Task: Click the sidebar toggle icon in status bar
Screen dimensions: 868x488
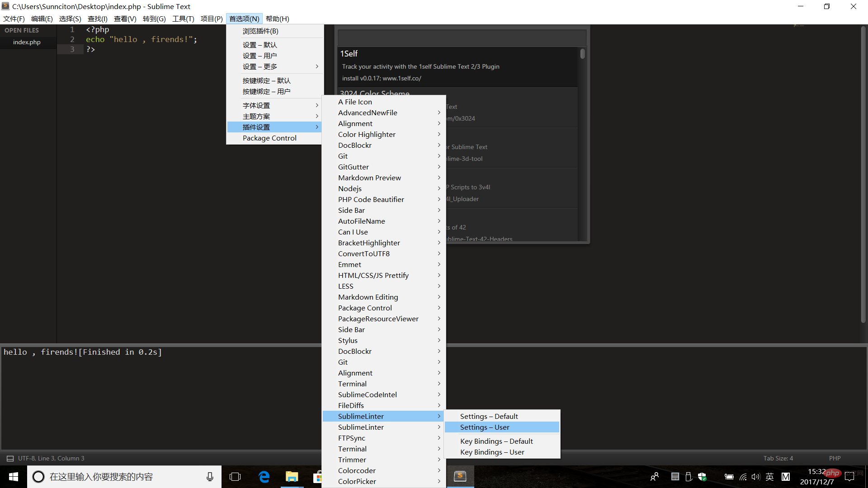Action: 10,459
